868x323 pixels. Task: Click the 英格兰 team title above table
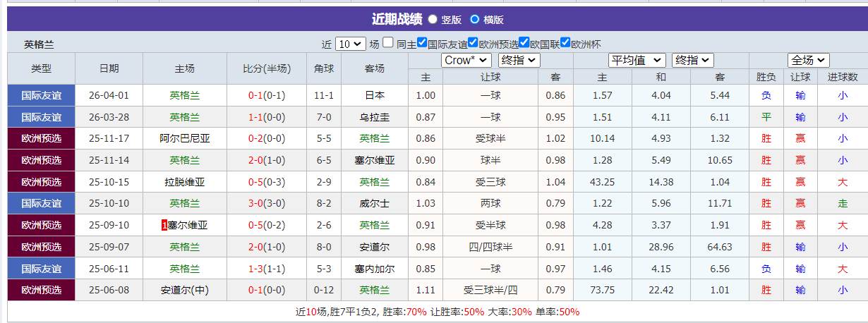(39, 44)
